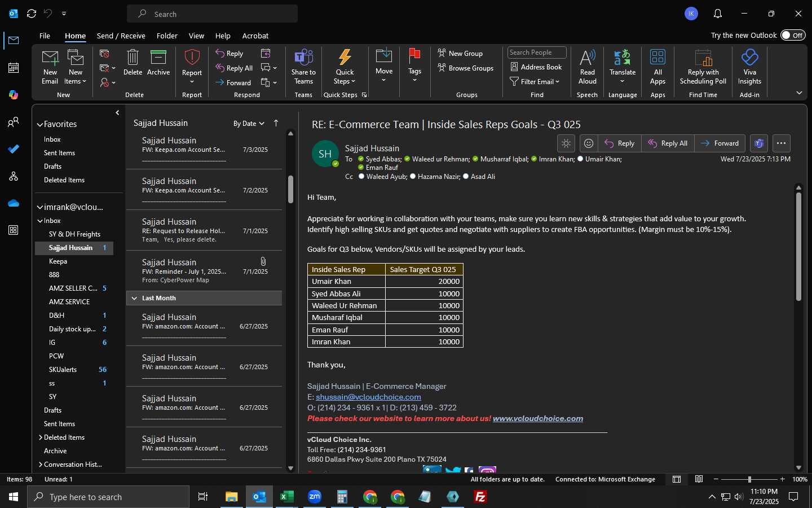
Task: Create a New Email
Action: [x=50, y=67]
